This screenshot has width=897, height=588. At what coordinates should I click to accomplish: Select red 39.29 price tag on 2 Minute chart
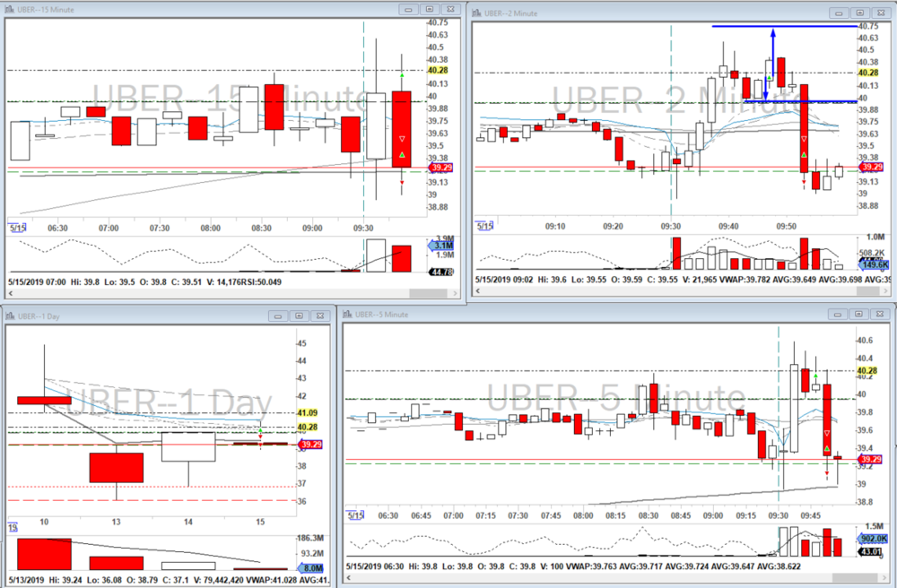coord(870,167)
